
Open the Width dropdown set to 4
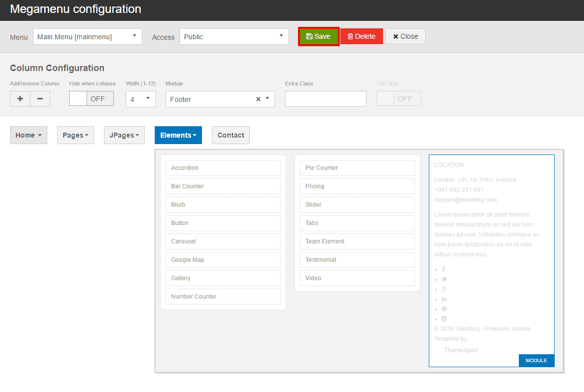(x=140, y=98)
